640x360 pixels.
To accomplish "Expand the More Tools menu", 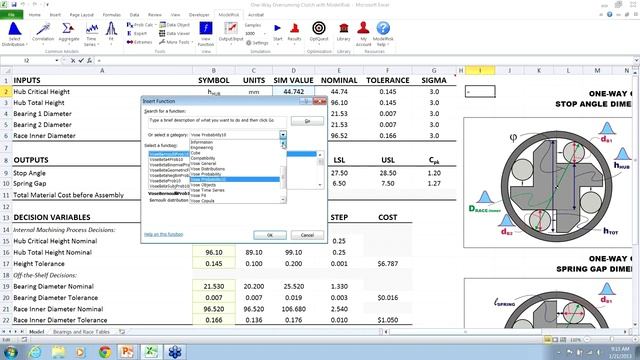I will click(176, 42).
